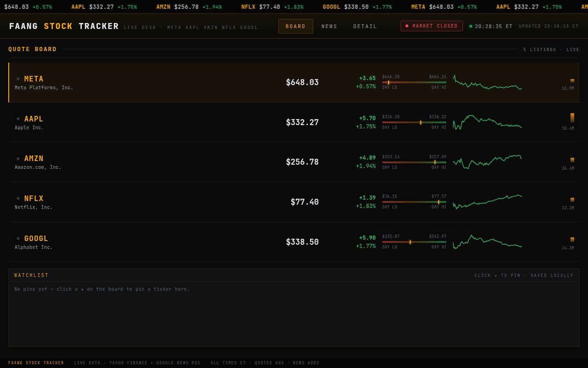Image resolution: width=588 pixels, height=368 pixels.
Task: Switch to the BOARD tab
Action: coord(296,26)
